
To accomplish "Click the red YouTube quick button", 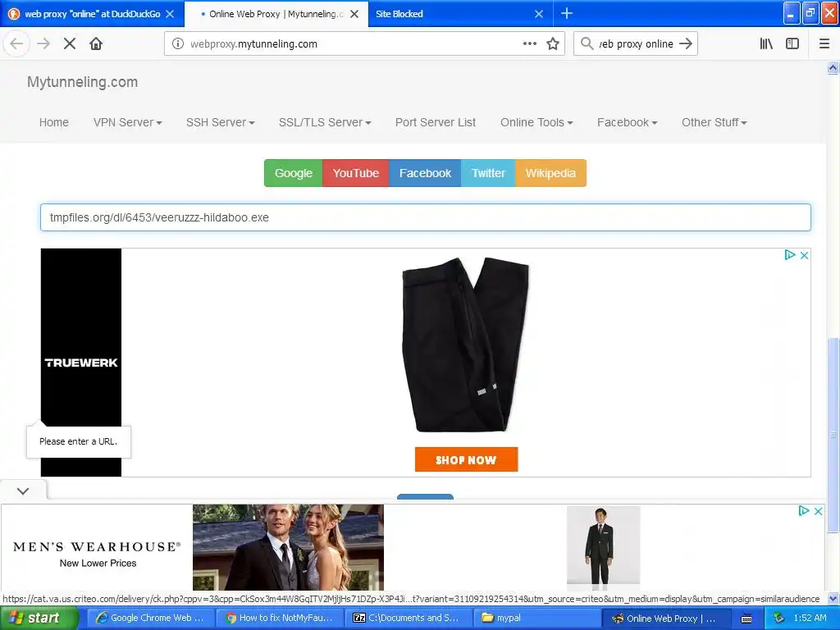I will (356, 173).
